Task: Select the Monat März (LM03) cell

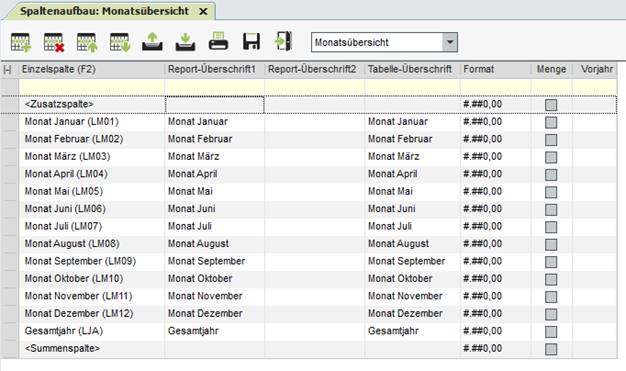Action: click(x=91, y=157)
